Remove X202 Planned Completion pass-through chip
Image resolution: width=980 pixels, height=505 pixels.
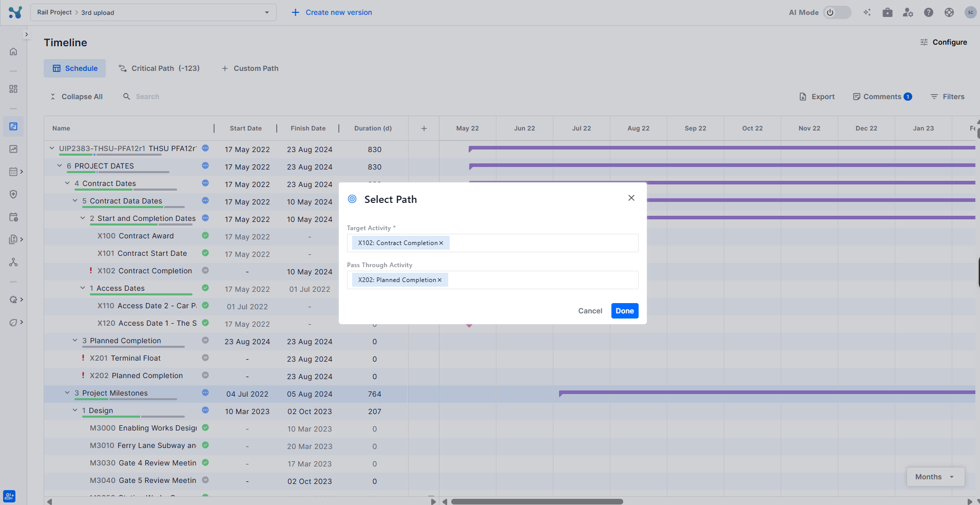pos(439,280)
